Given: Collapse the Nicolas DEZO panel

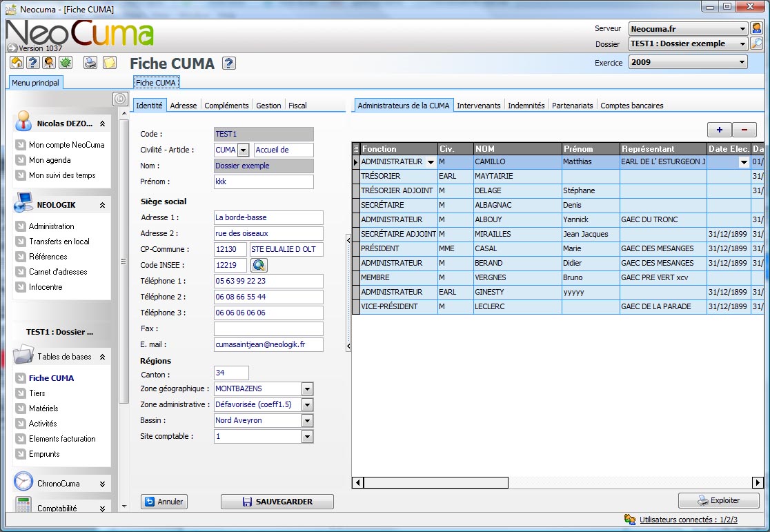Looking at the screenshot, I should [x=102, y=124].
